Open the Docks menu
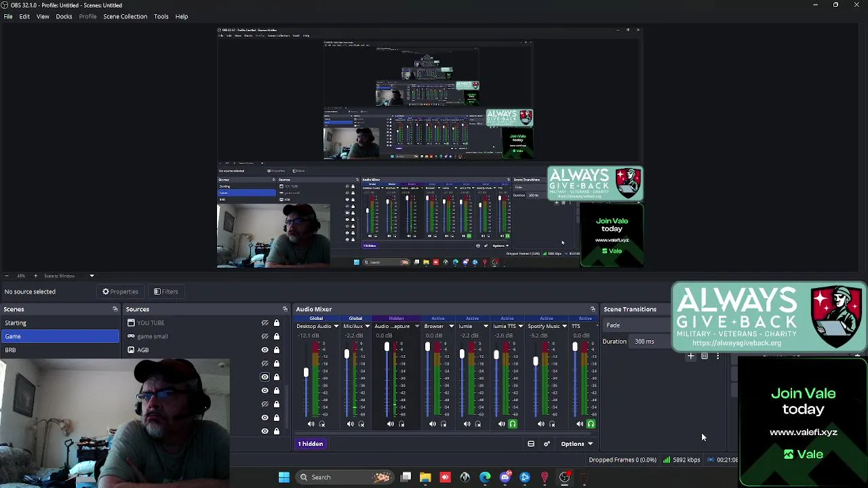This screenshot has height=488, width=868. (x=64, y=16)
